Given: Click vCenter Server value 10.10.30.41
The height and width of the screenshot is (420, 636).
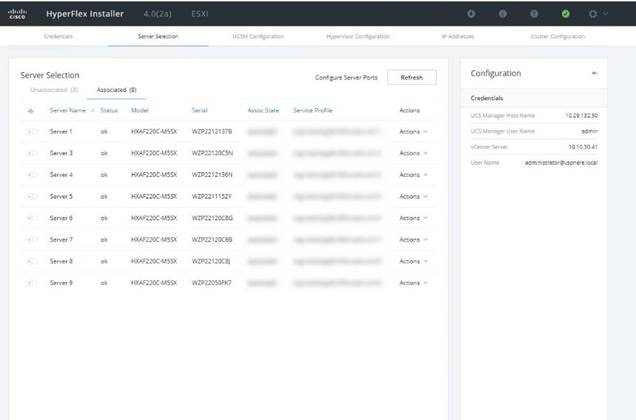Looking at the screenshot, I should tap(583, 147).
